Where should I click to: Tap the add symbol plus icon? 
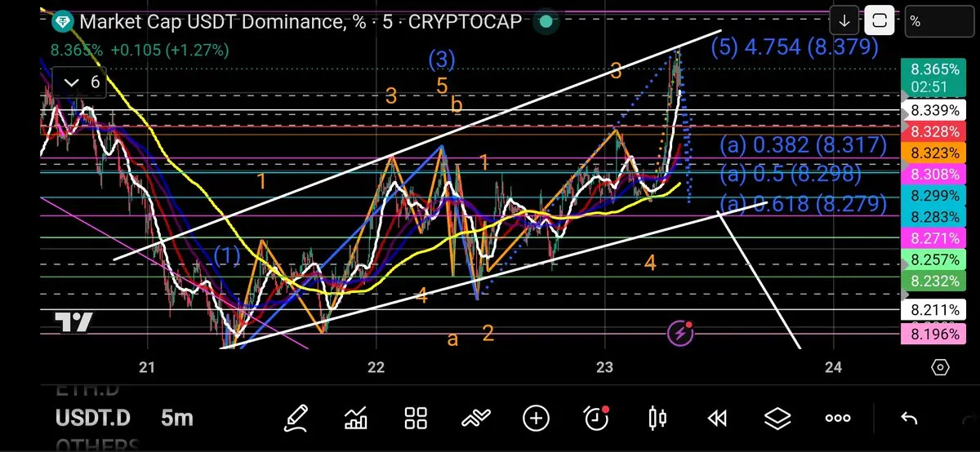[536, 419]
